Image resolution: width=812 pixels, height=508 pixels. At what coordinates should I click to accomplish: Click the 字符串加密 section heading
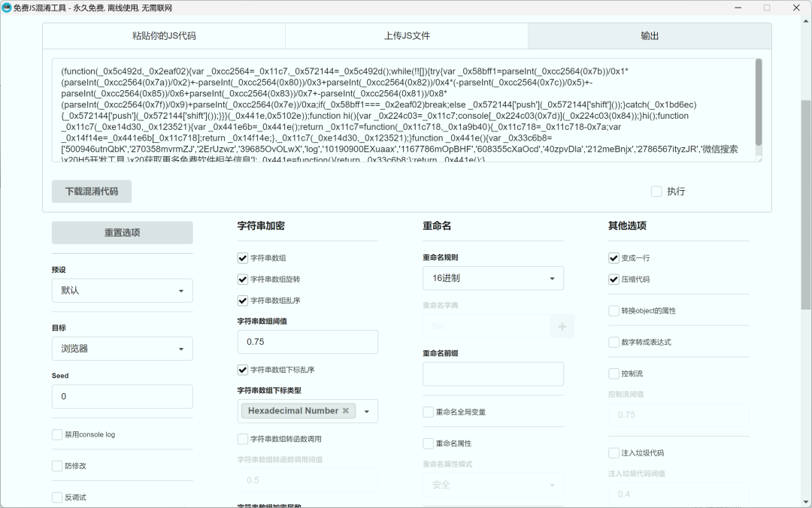tap(261, 225)
